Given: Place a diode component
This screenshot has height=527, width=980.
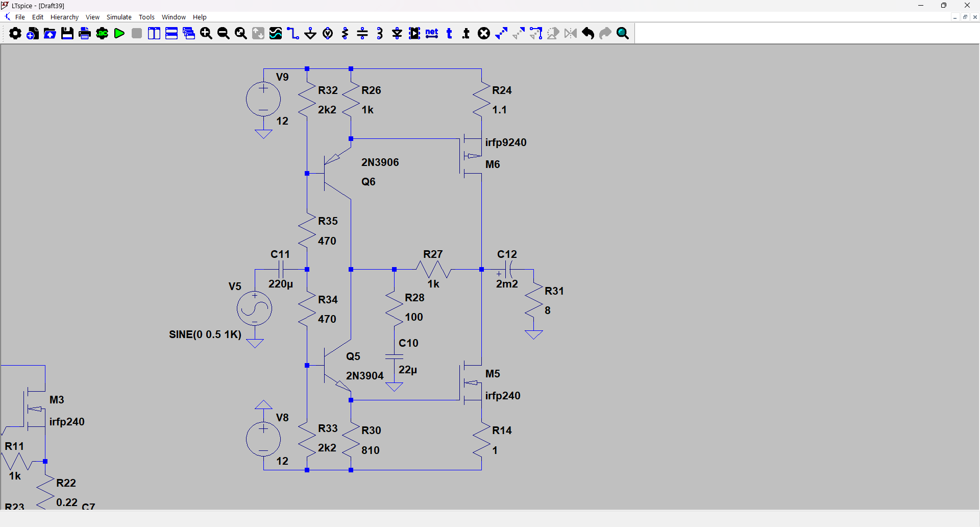Looking at the screenshot, I should [x=397, y=34].
